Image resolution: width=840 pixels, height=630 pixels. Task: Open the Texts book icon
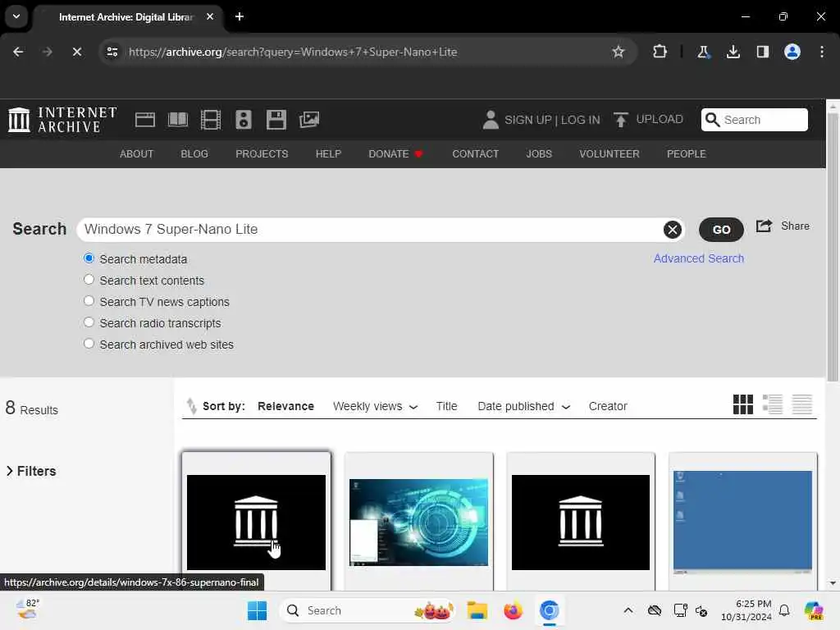tap(178, 120)
